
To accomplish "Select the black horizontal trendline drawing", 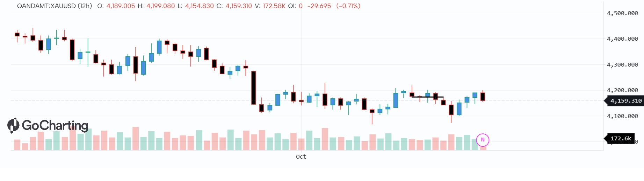I will click(x=428, y=97).
